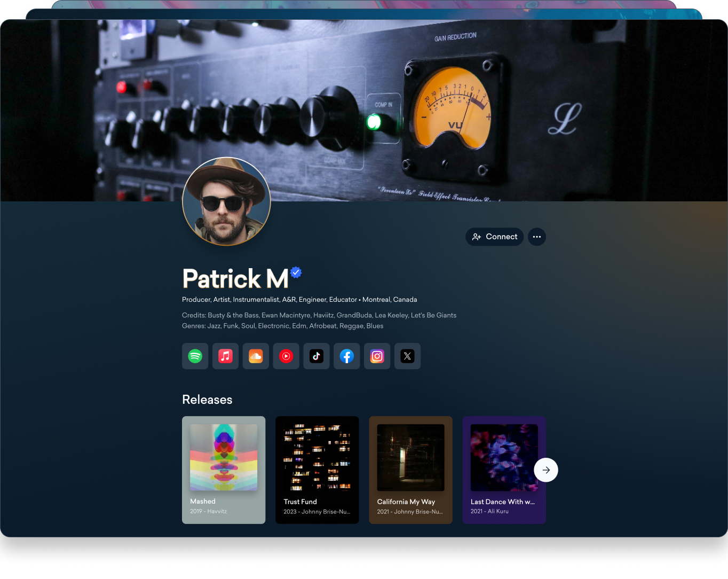Open the Last Dance With album art
Viewport: 728px width, 579px height.
click(x=504, y=457)
